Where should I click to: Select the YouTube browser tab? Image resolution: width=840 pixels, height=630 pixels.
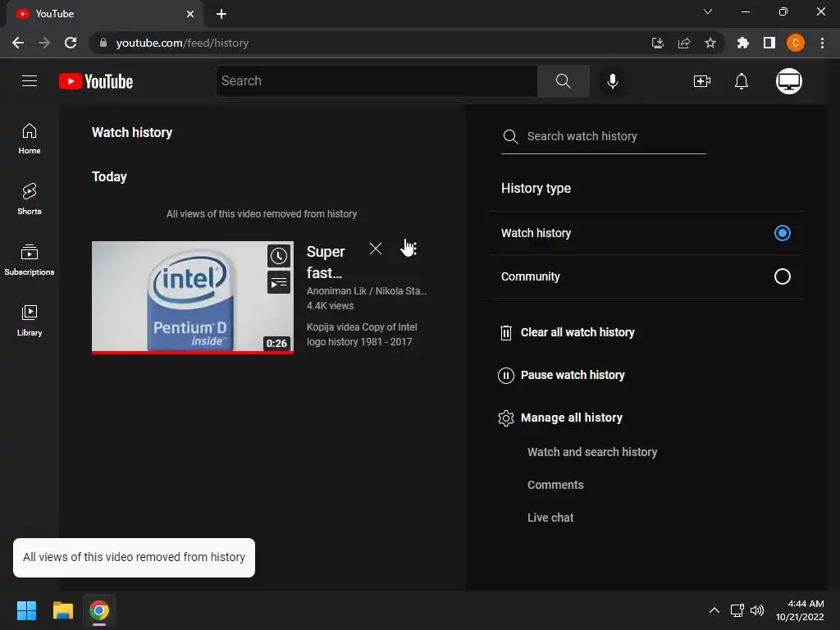[x=104, y=14]
